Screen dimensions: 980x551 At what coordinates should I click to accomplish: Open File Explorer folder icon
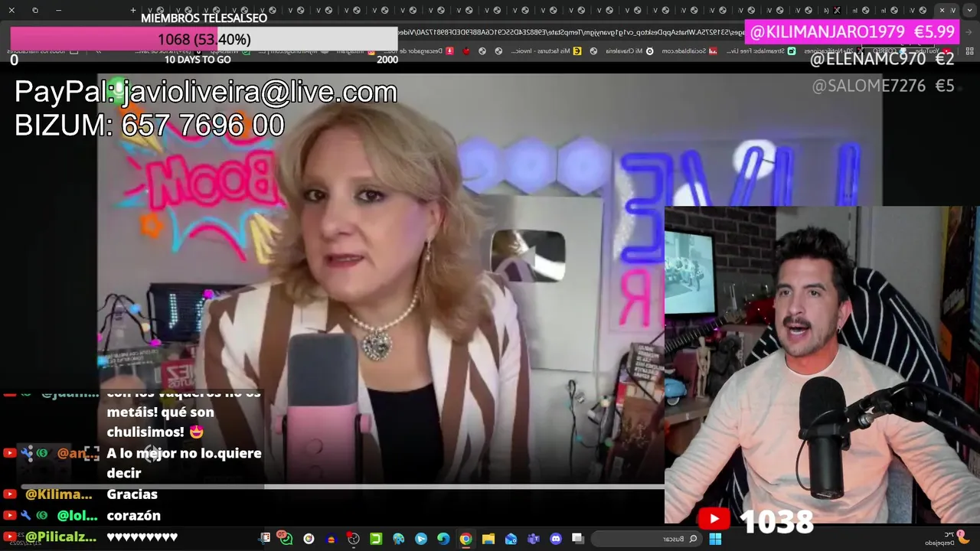point(488,539)
